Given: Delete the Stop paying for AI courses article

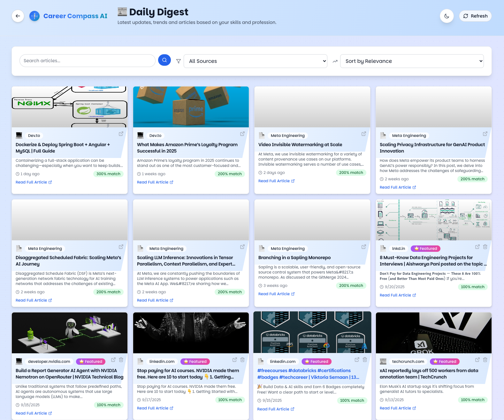Looking at the screenshot, I should [x=242, y=360].
